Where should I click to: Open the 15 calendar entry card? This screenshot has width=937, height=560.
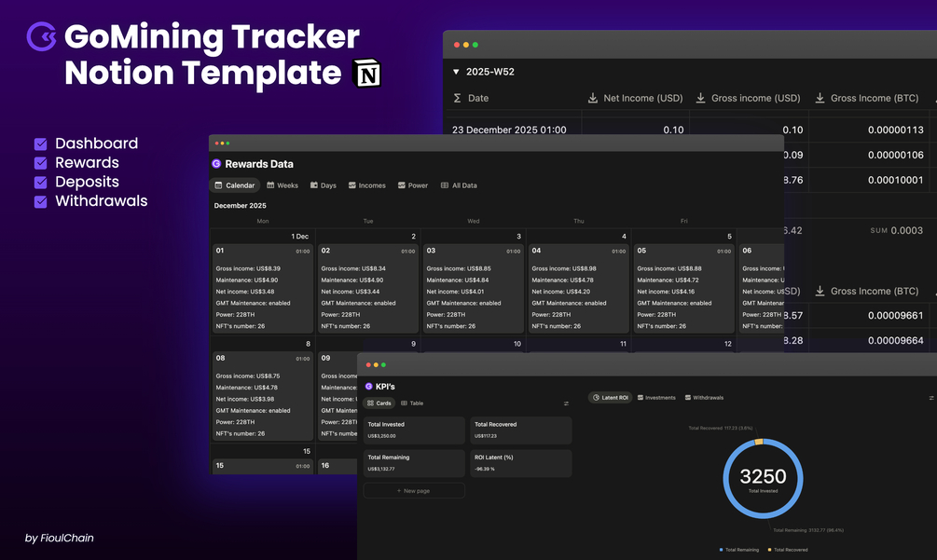tap(262, 466)
